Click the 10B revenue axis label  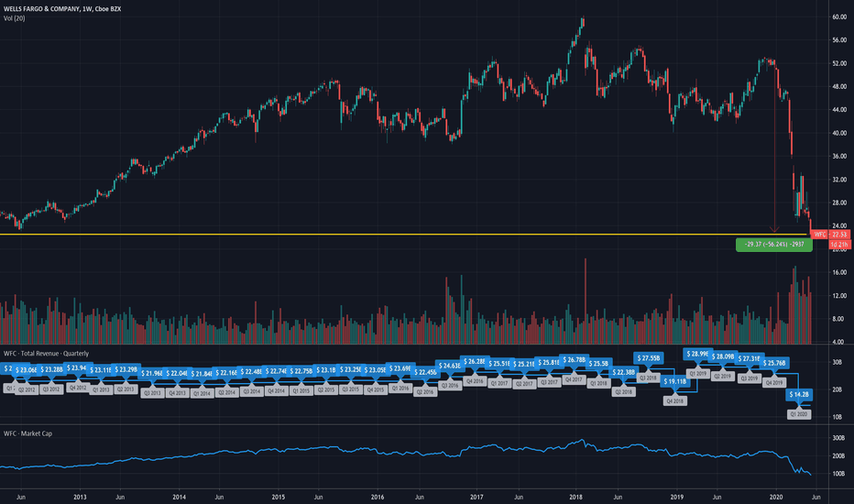tap(838, 417)
